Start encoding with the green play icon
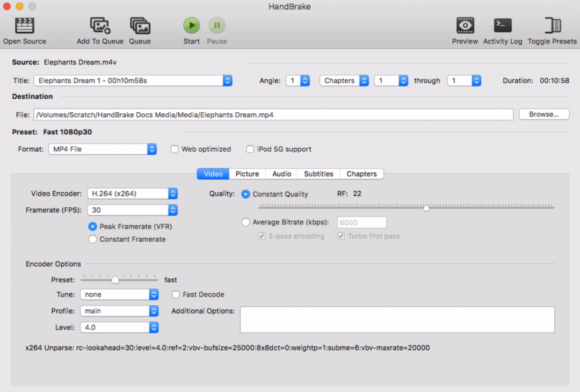 [x=192, y=26]
